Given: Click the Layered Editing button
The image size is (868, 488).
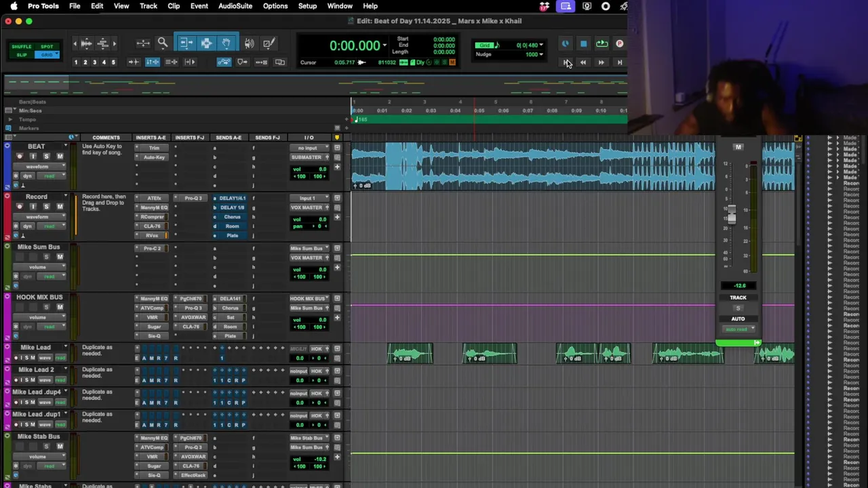Looking at the screenshot, I should 280,62.
